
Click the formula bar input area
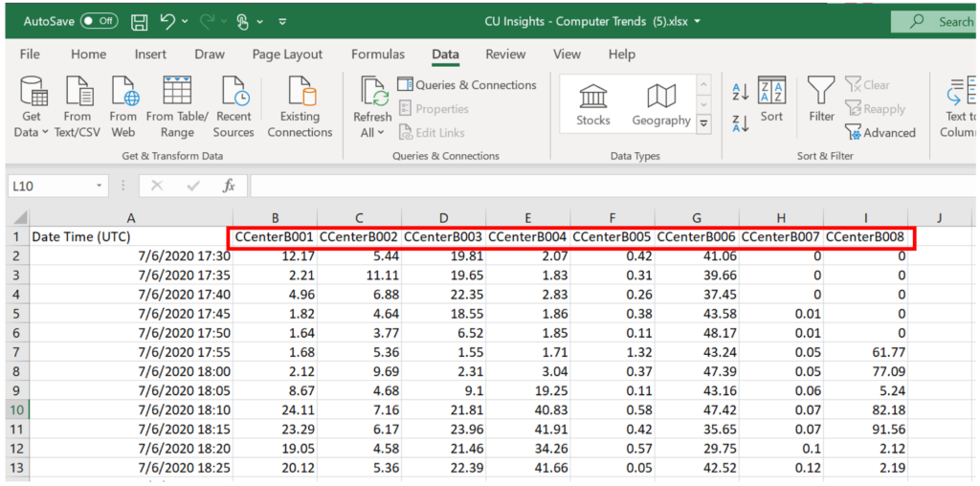[613, 186]
